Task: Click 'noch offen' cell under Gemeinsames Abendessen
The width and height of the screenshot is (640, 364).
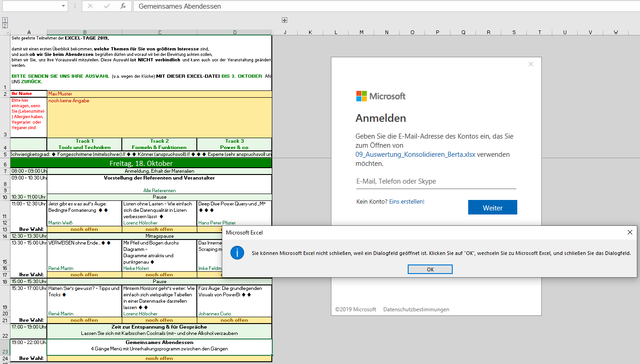Action: pyautogui.click(x=159, y=359)
